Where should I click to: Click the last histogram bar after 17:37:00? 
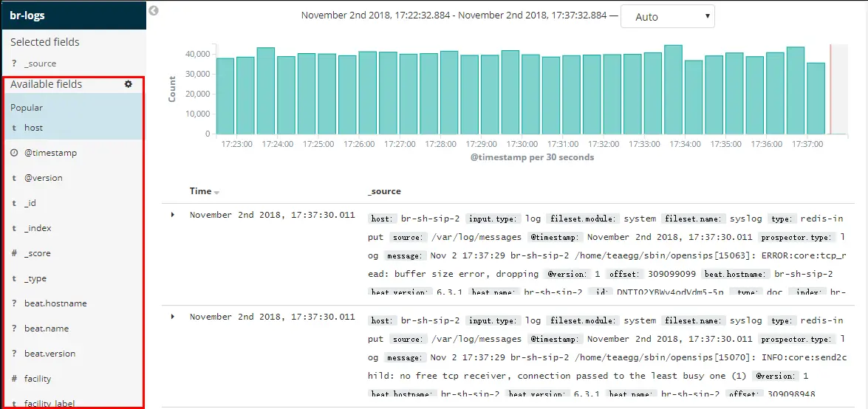(x=816, y=98)
